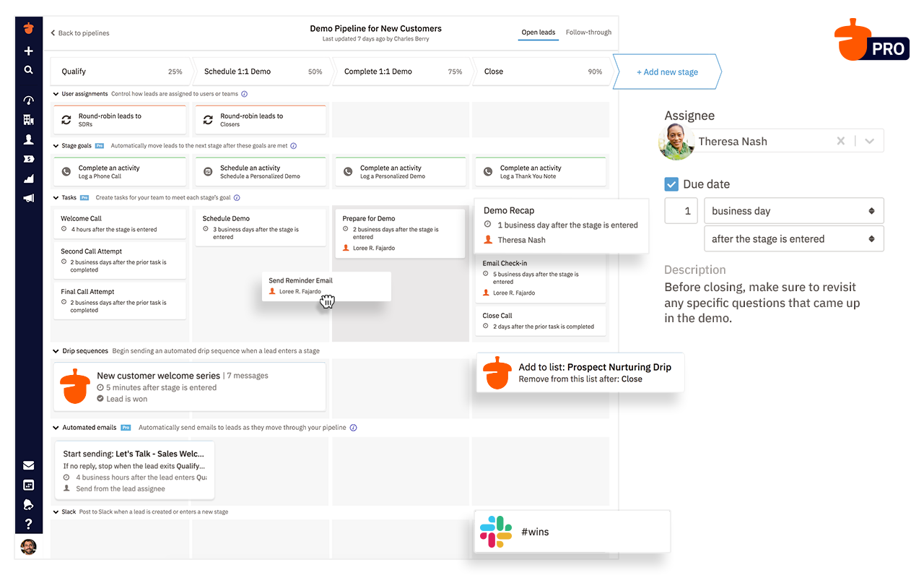The image size is (924, 578).
Task: Open search with the magnifier icon
Action: coord(29,70)
